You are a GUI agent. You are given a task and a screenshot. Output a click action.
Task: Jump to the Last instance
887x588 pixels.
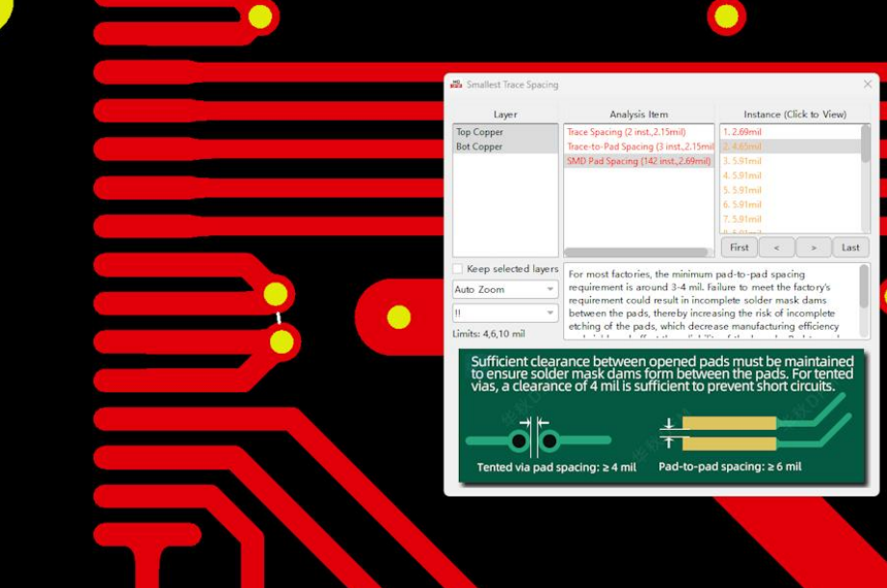coord(850,248)
